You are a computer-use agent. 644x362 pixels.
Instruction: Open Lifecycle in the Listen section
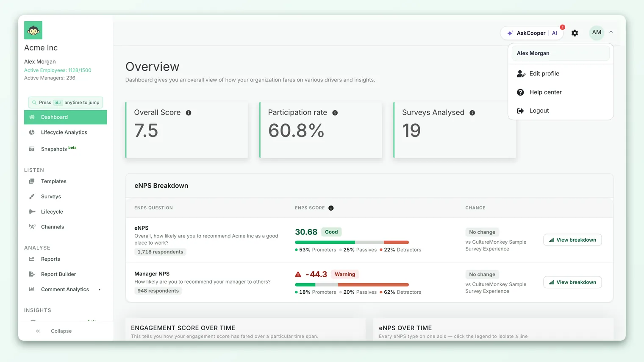coord(65,212)
